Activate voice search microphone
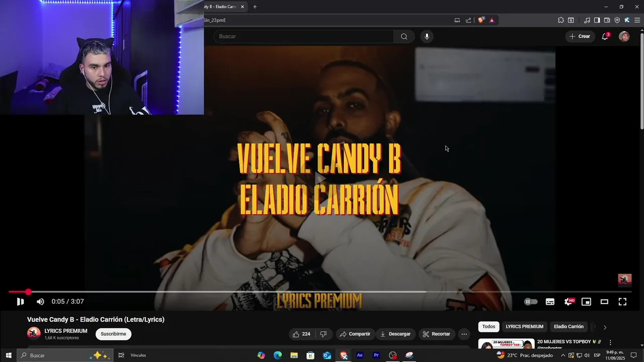The image size is (644, 362). 427,36
